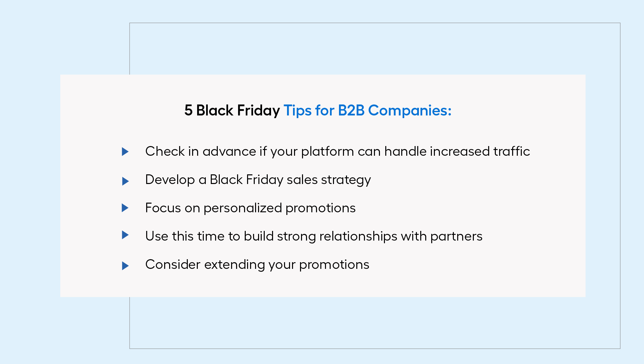
Task: Select the arrow bullet next to "Develop a Black Friday"
Action: click(125, 181)
